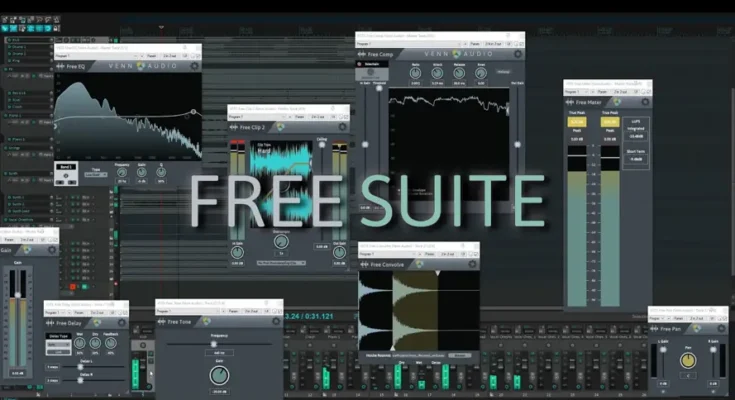This screenshot has height=400, width=735.
Task: Click Free Clip 2 Ceiling slider handle
Action: coord(322,145)
